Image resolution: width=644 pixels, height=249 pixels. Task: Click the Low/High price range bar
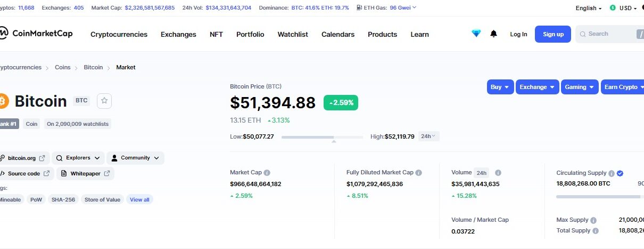click(322, 137)
